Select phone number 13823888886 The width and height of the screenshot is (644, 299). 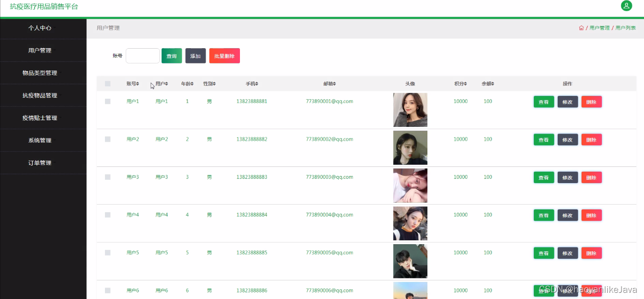pyautogui.click(x=252, y=290)
